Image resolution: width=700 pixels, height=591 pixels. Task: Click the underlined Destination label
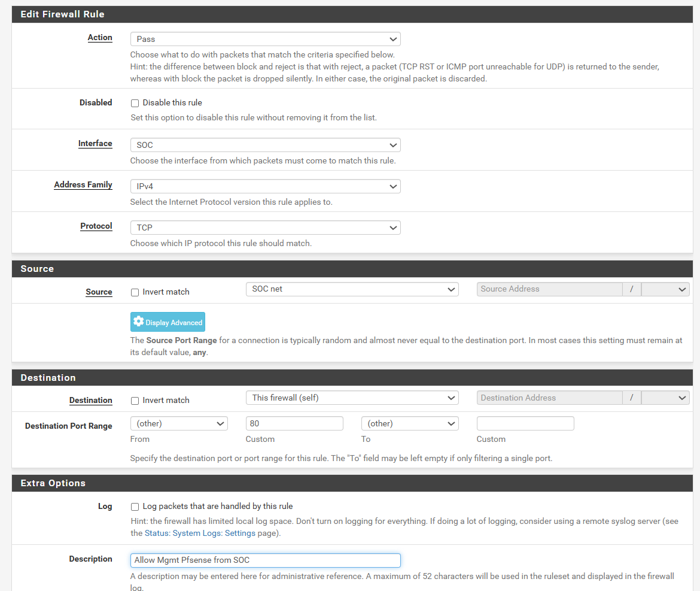90,400
